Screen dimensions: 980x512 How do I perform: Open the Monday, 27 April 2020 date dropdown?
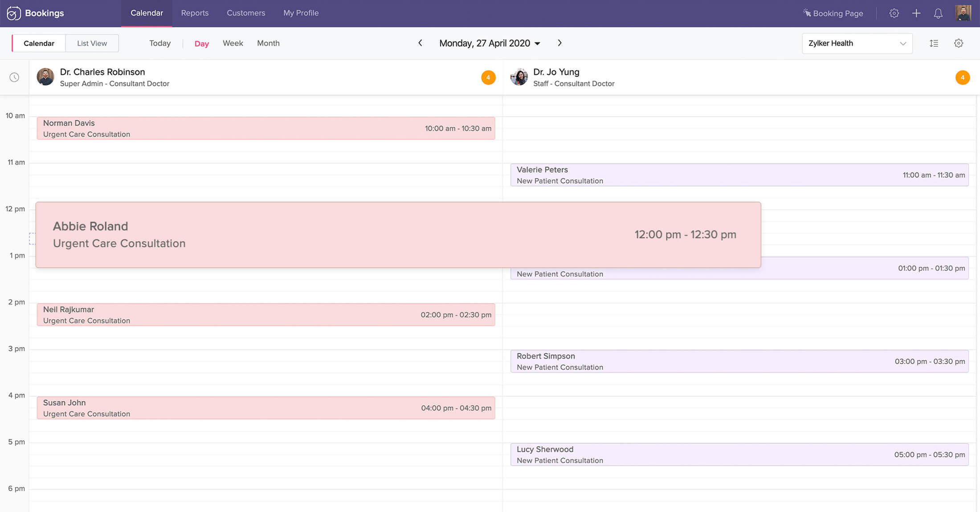(x=490, y=43)
